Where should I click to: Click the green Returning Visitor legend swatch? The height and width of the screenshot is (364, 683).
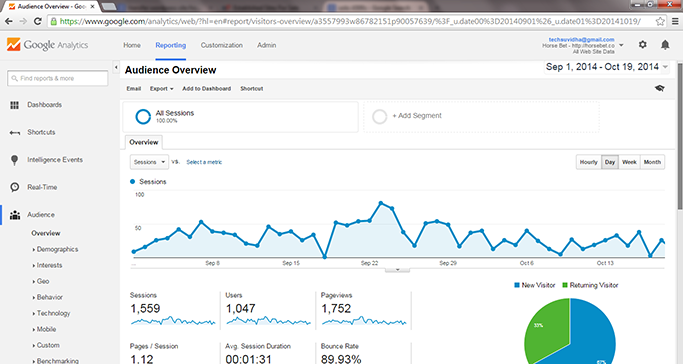click(x=565, y=285)
